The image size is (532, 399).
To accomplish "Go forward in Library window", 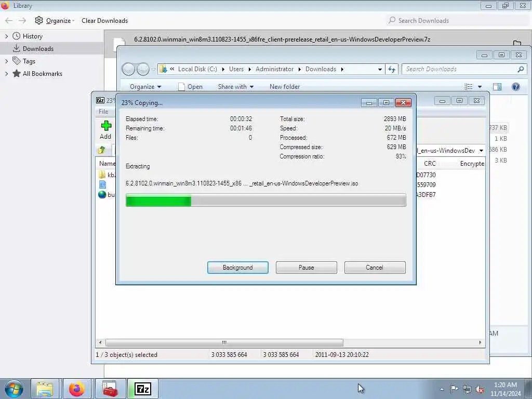I will 22,21.
